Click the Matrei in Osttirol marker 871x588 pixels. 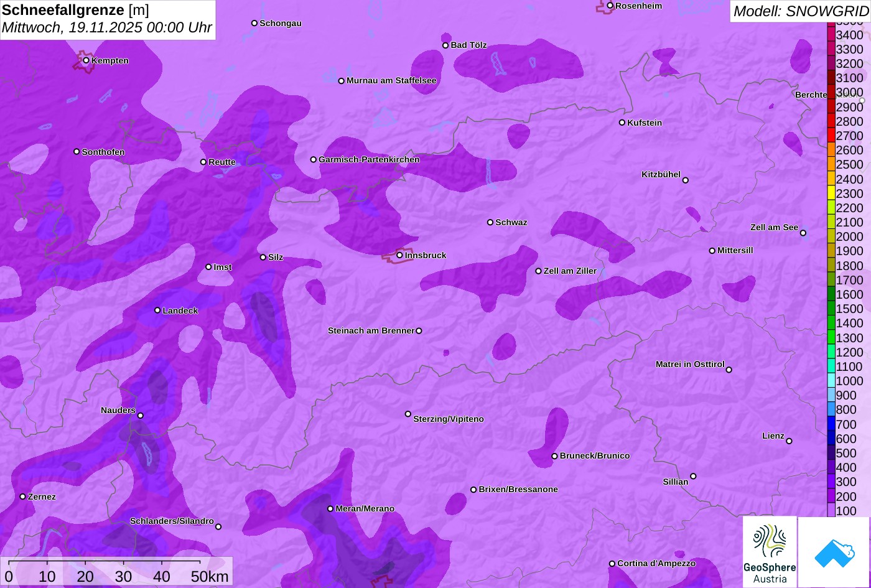tap(729, 370)
